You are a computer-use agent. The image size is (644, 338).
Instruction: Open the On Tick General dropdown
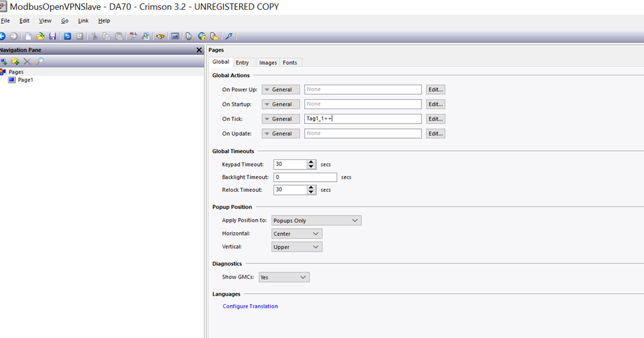coord(281,119)
